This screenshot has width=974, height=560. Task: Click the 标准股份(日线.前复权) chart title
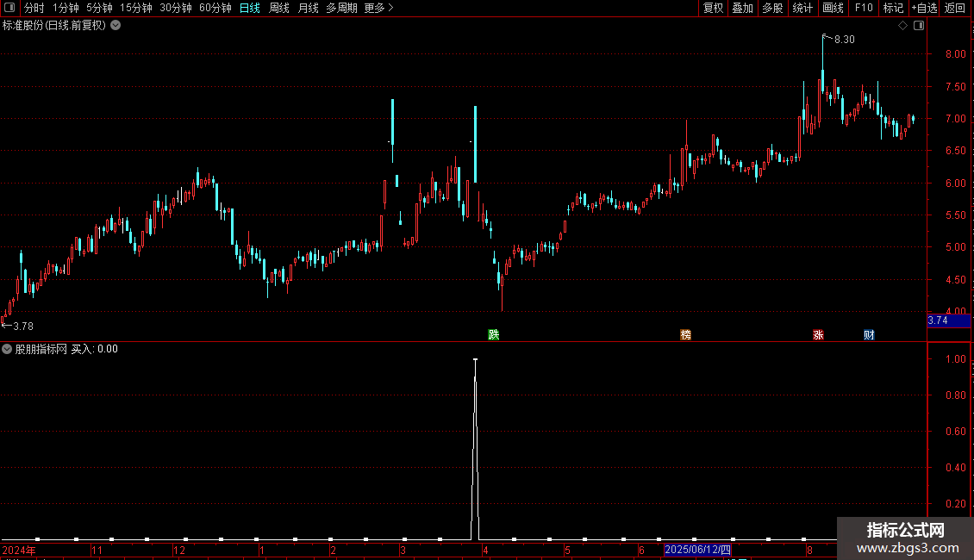click(54, 26)
